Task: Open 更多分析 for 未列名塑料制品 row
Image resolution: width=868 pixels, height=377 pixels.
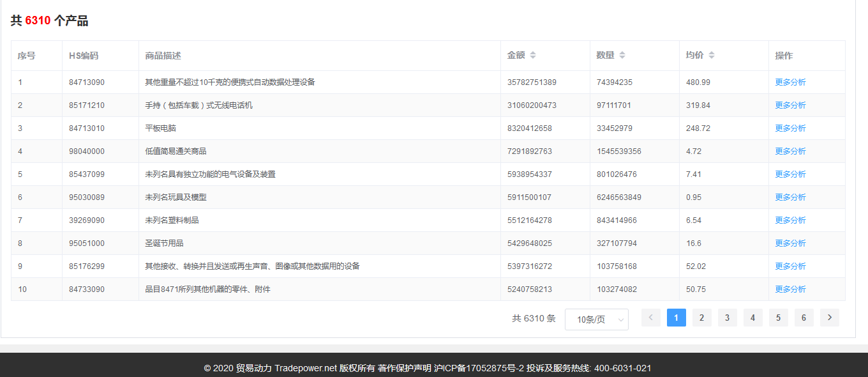Action: pos(790,220)
